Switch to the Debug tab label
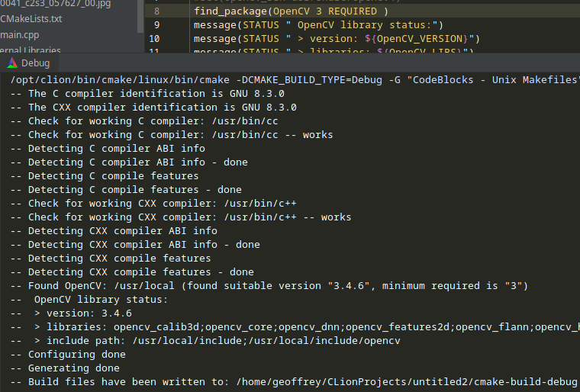Image resolution: width=580 pixels, height=392 pixels. (35, 63)
